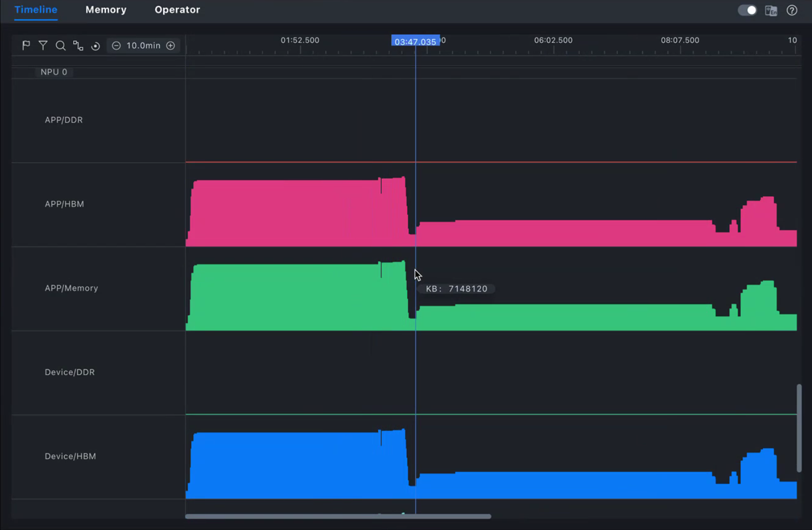812x530 pixels.
Task: Click the 10.0min time range value
Action: pyautogui.click(x=143, y=46)
